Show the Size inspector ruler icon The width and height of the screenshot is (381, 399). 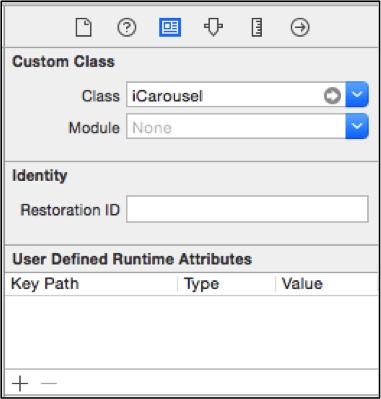point(257,27)
